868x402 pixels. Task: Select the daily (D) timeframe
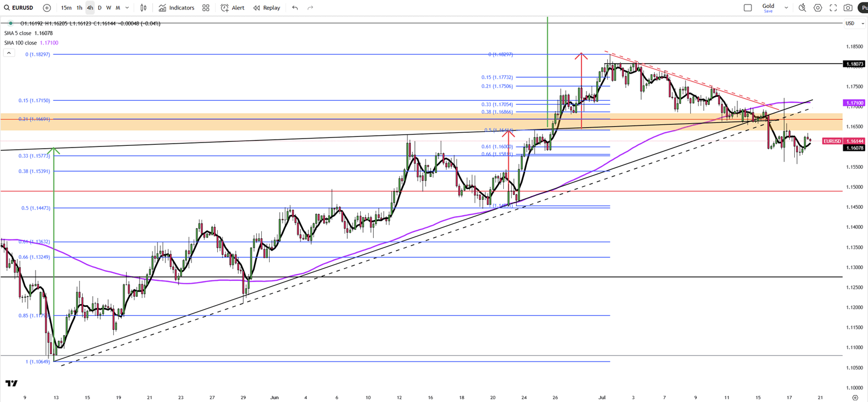(100, 8)
